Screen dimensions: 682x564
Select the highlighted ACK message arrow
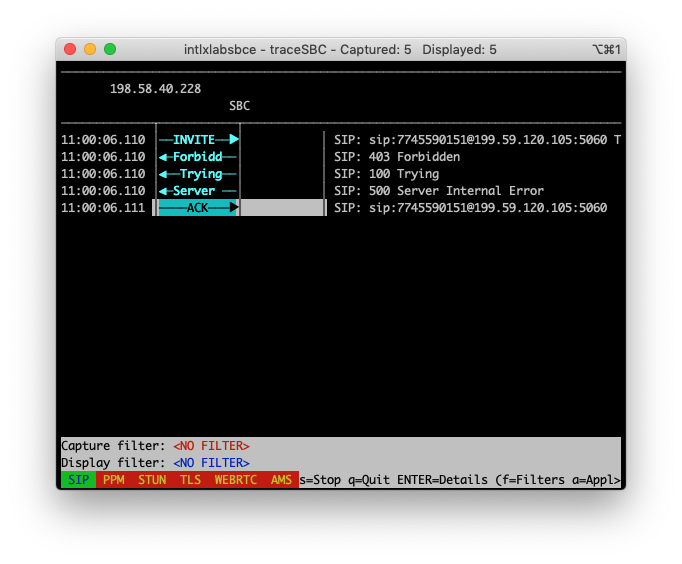click(x=198, y=207)
